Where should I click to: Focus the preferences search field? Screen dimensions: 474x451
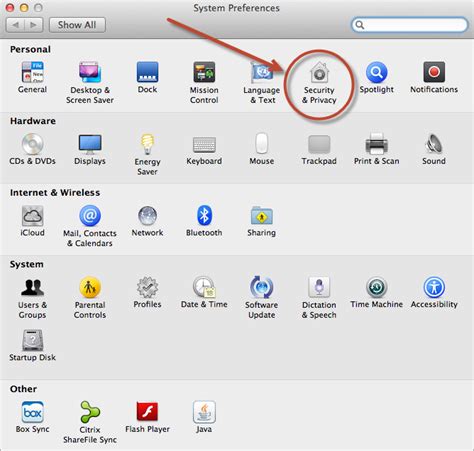[409, 25]
